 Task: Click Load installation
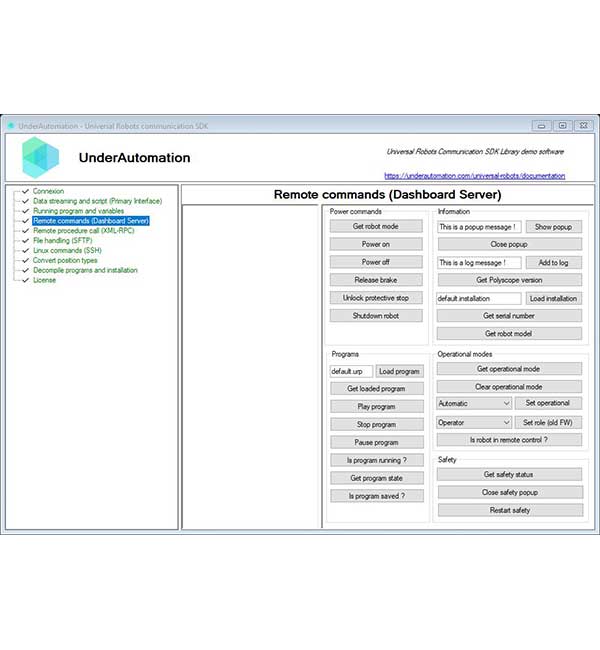(554, 298)
